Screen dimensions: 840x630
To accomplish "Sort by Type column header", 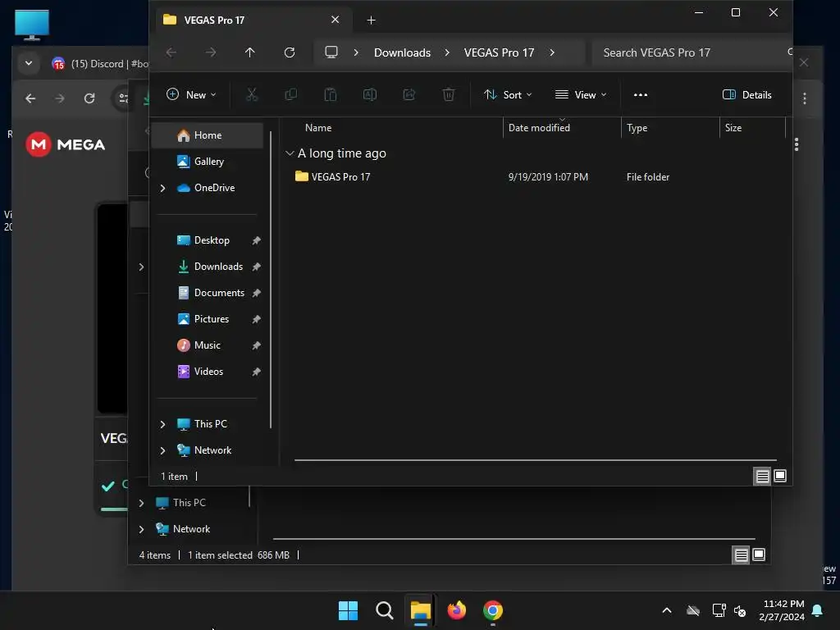I will tap(637, 128).
